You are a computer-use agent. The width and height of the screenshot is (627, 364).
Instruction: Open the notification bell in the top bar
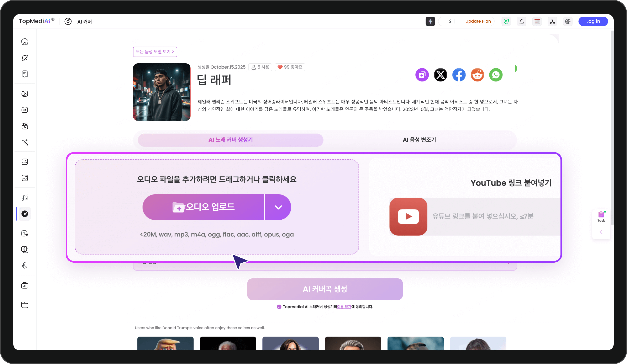tap(522, 21)
